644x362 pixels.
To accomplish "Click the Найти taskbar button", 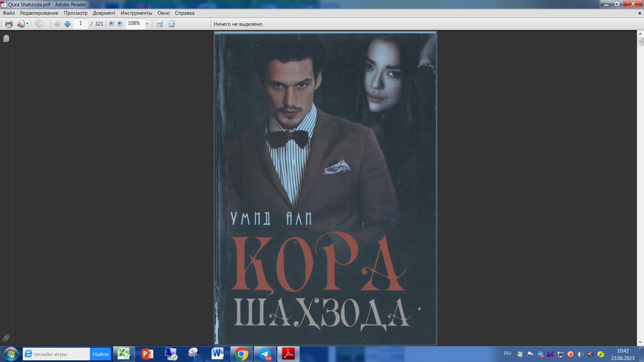I will 100,354.
